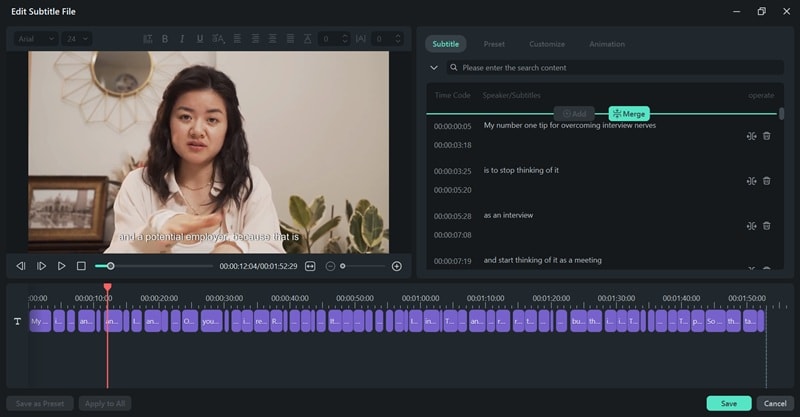Click the Apply to All button
Viewport: 800px width, 417px height.
tap(105, 403)
